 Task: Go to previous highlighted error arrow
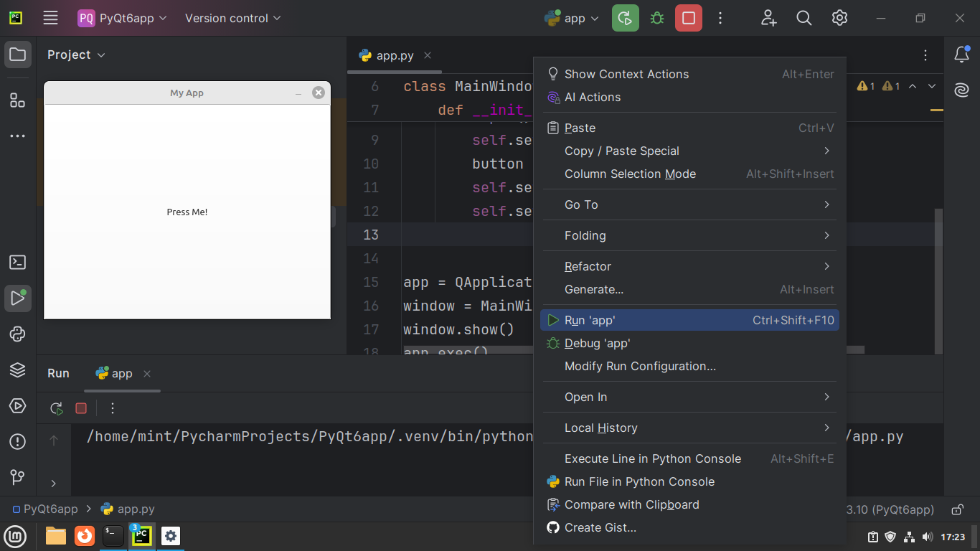coord(913,86)
